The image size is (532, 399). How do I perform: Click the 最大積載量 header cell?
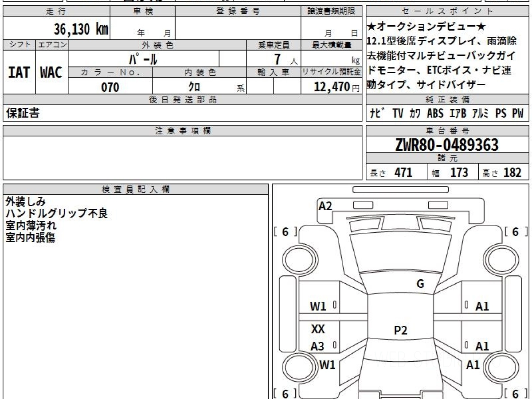[x=331, y=45]
